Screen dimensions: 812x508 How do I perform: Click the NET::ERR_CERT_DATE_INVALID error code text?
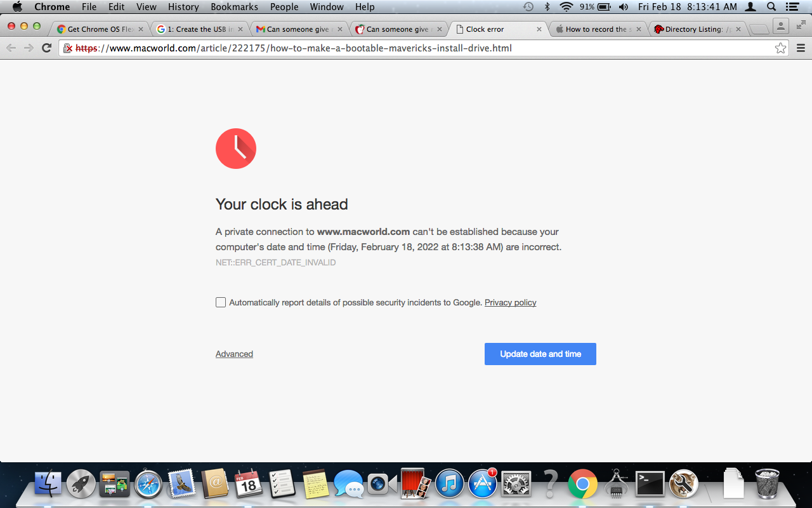tap(276, 262)
